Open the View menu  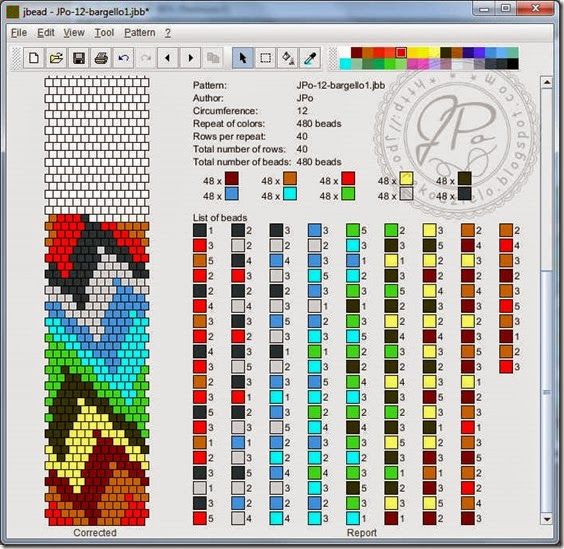pos(74,33)
